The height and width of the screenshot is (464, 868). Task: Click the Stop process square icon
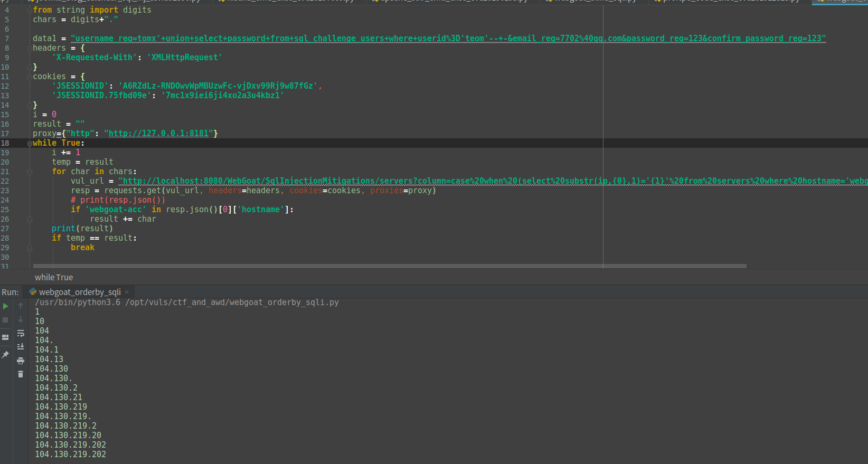coord(5,320)
